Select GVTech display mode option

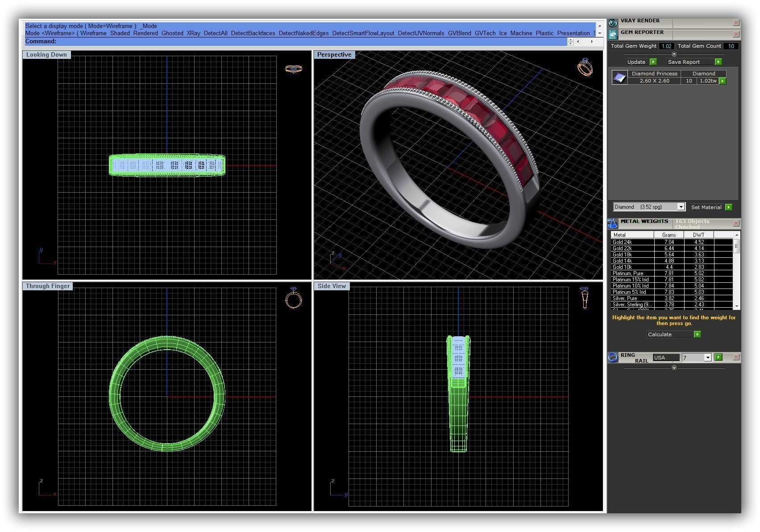(485, 33)
